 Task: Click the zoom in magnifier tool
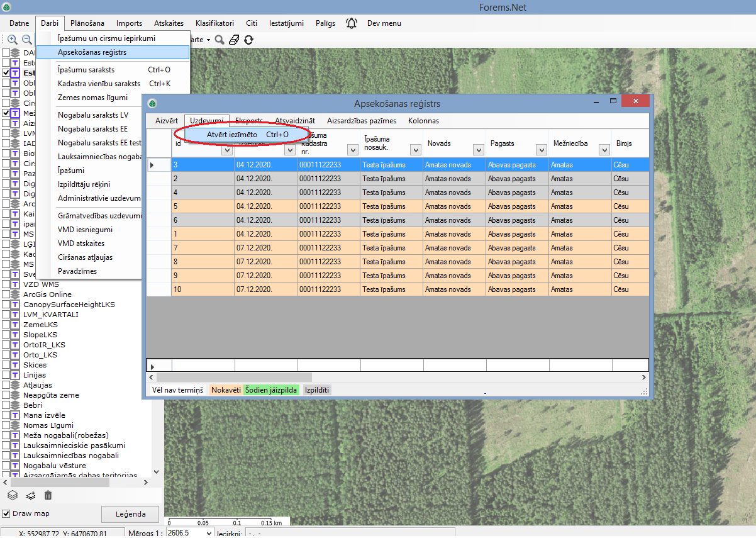12,39
